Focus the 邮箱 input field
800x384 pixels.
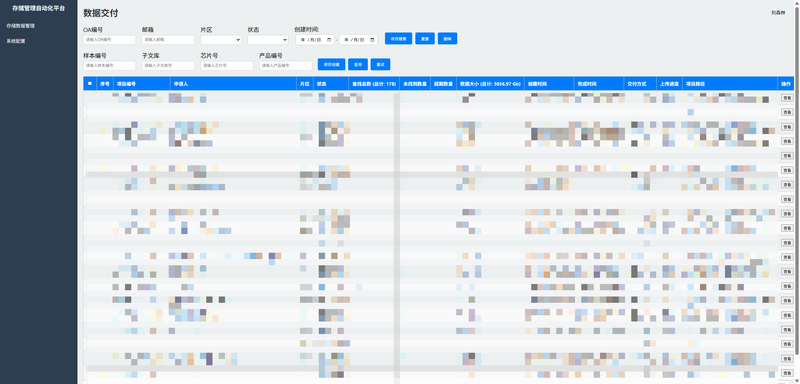coord(168,39)
